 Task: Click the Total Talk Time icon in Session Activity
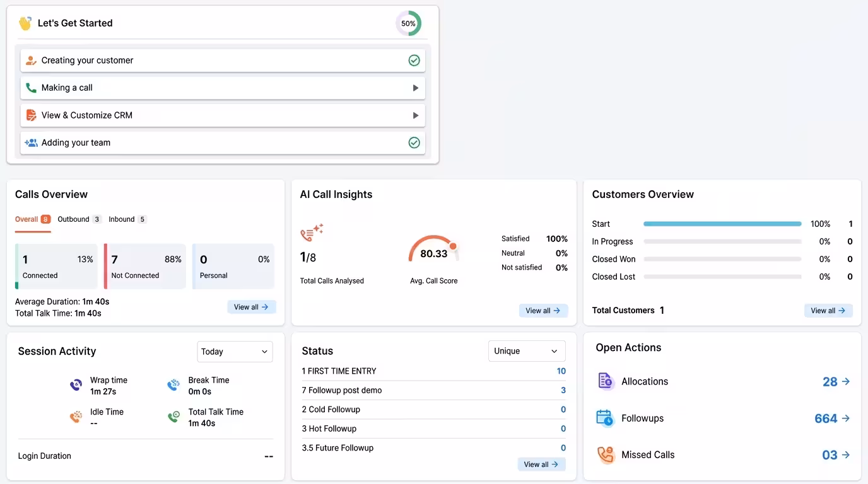click(x=173, y=417)
